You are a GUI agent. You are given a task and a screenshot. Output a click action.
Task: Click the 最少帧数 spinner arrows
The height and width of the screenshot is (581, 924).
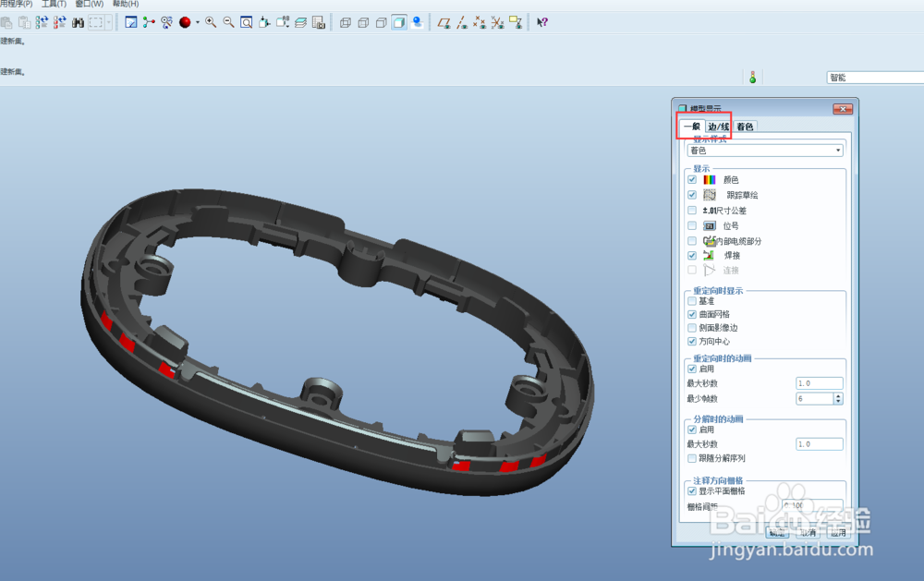838,398
